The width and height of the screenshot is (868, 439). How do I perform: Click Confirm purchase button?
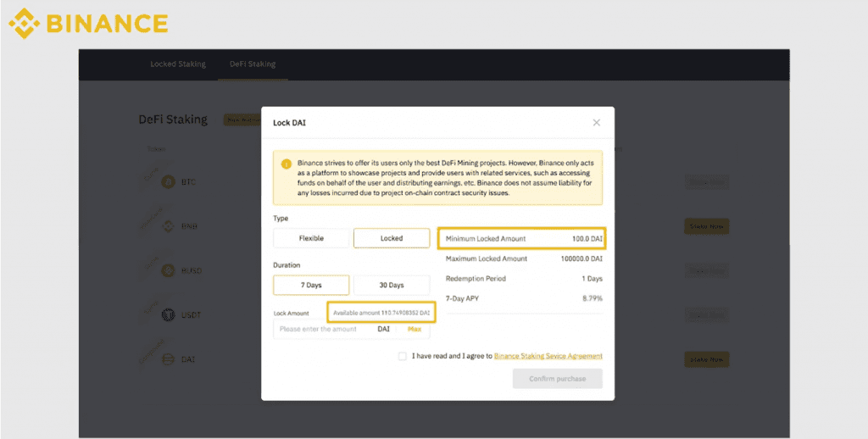click(x=558, y=379)
